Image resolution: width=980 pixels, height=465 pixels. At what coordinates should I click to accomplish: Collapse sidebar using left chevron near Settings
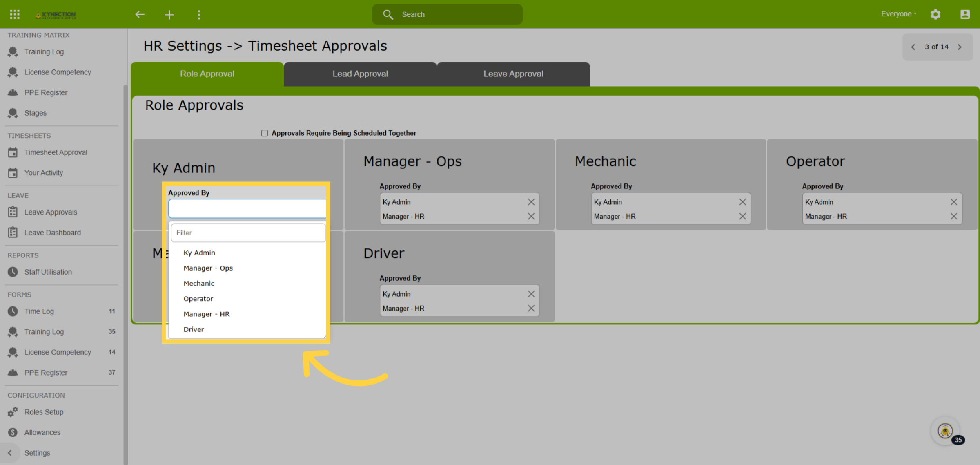point(10,453)
